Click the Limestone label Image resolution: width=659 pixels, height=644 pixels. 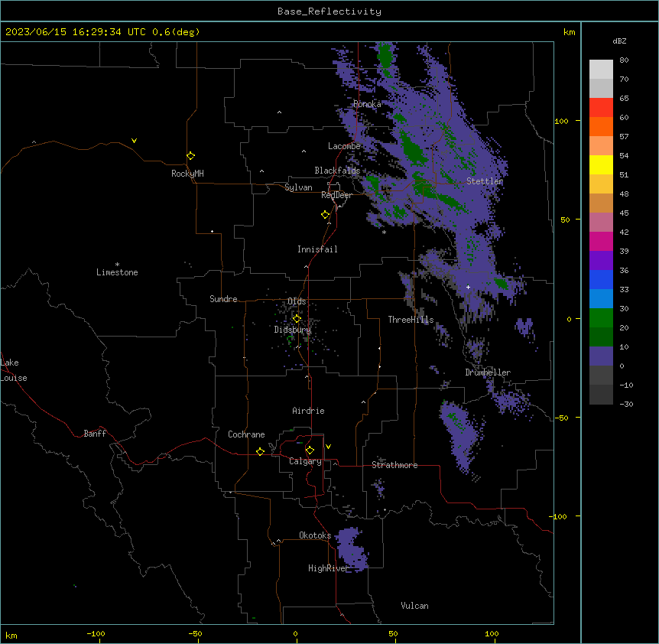[117, 272]
